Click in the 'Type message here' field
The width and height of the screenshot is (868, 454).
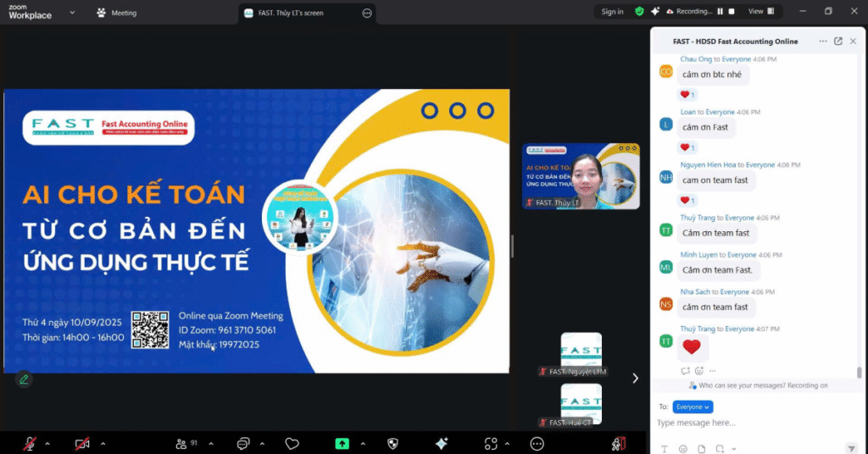pos(746,423)
